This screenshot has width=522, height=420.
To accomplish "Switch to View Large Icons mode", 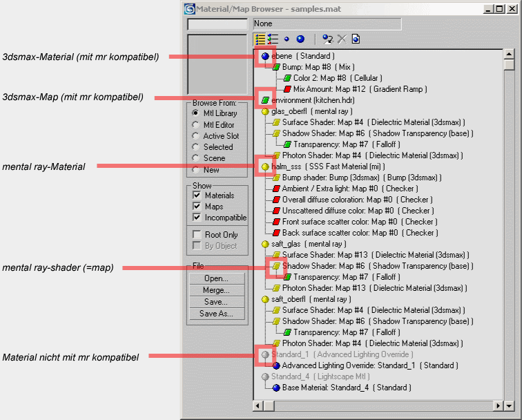I will point(300,39).
